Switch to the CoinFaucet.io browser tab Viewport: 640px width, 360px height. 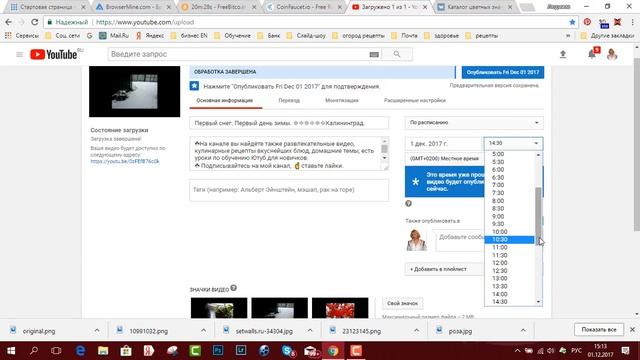coord(303,7)
